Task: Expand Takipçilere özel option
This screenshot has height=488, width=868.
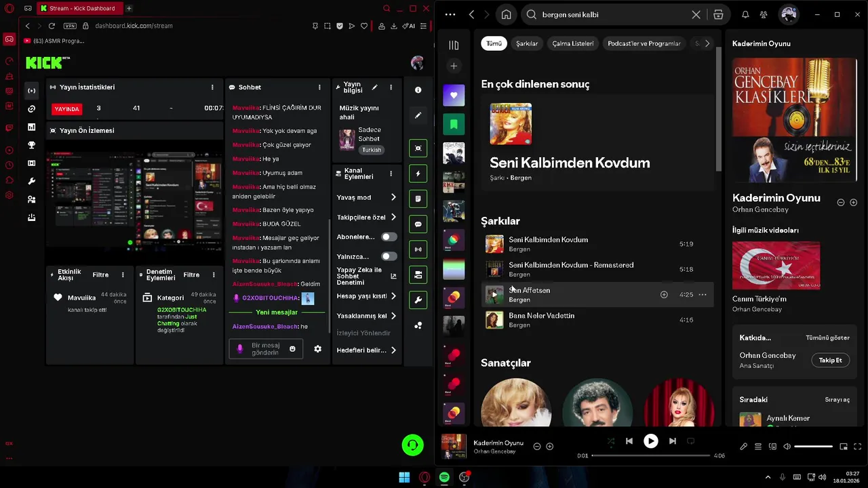Action: pyautogui.click(x=366, y=217)
